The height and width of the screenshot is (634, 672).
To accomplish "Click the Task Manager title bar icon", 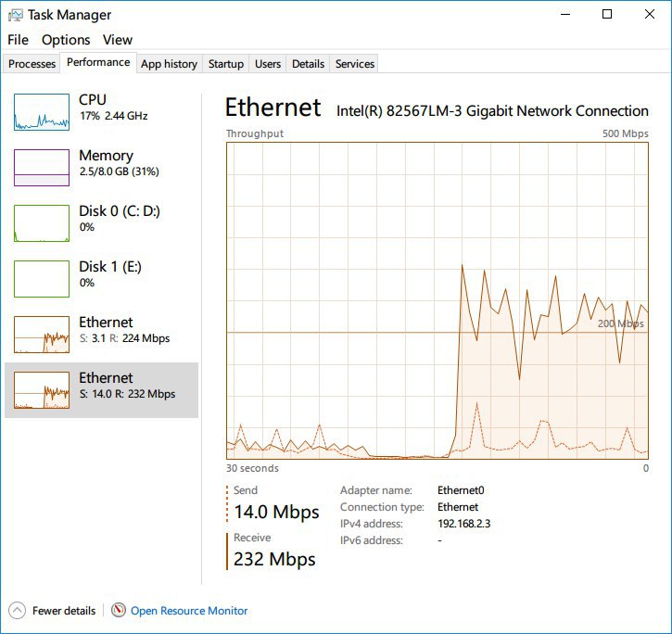I will point(14,15).
